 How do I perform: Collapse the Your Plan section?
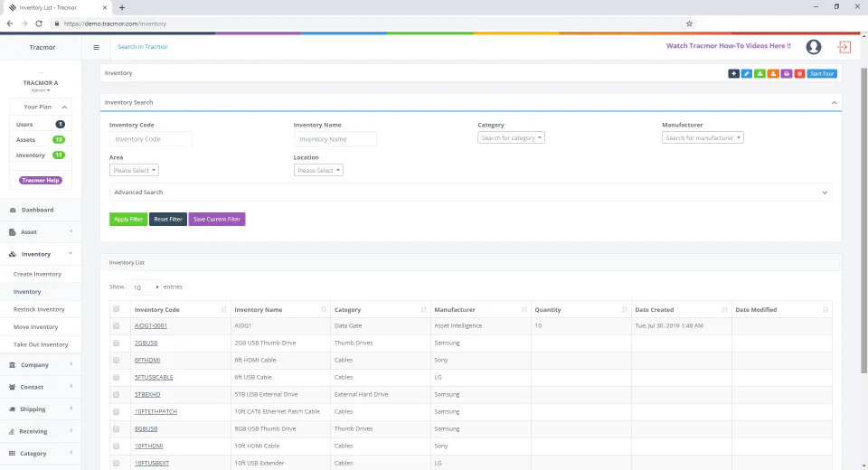pos(64,107)
